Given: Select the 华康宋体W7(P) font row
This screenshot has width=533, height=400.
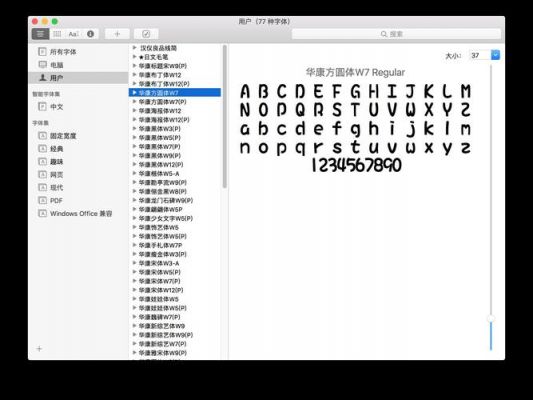Looking at the screenshot, I should (x=175, y=281).
